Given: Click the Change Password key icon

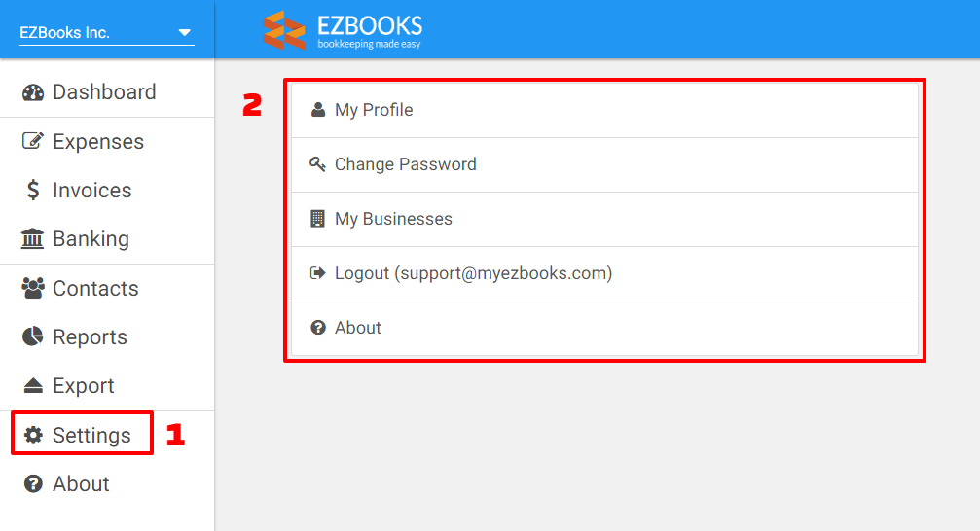Looking at the screenshot, I should [x=318, y=164].
